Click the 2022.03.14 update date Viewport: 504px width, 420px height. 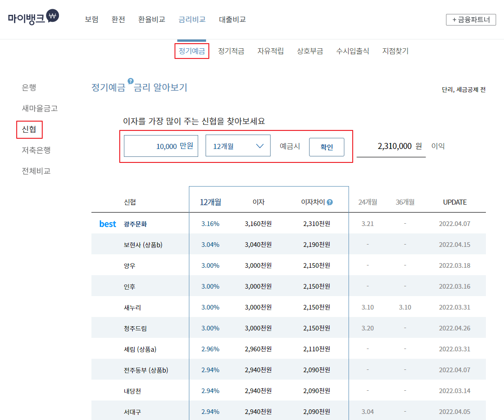[x=454, y=391]
